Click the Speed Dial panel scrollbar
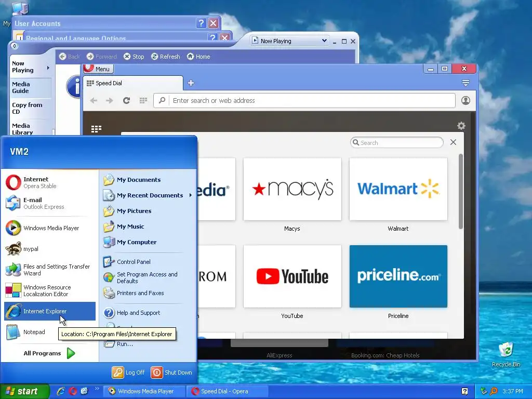The height and width of the screenshot is (399, 532). pos(460,191)
